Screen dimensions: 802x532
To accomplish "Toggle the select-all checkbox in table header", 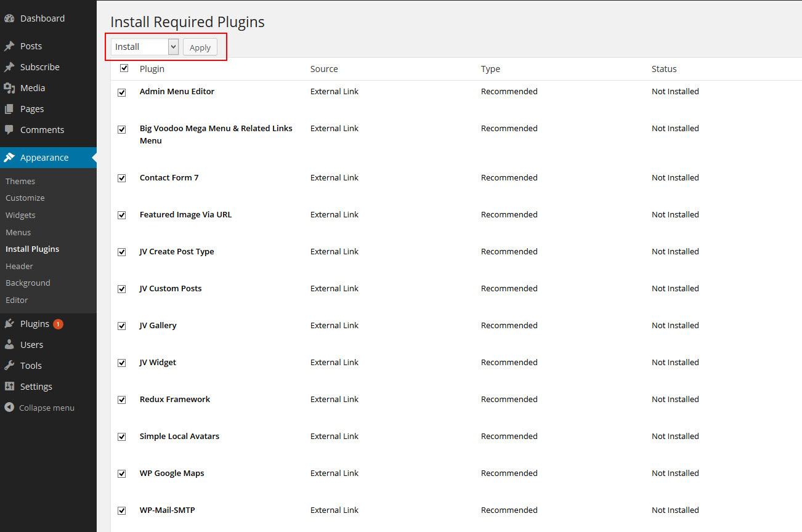I will point(124,68).
